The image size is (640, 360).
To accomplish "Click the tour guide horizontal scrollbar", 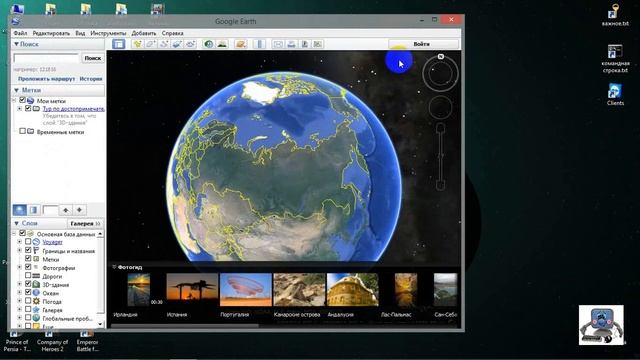I will [x=185, y=326].
